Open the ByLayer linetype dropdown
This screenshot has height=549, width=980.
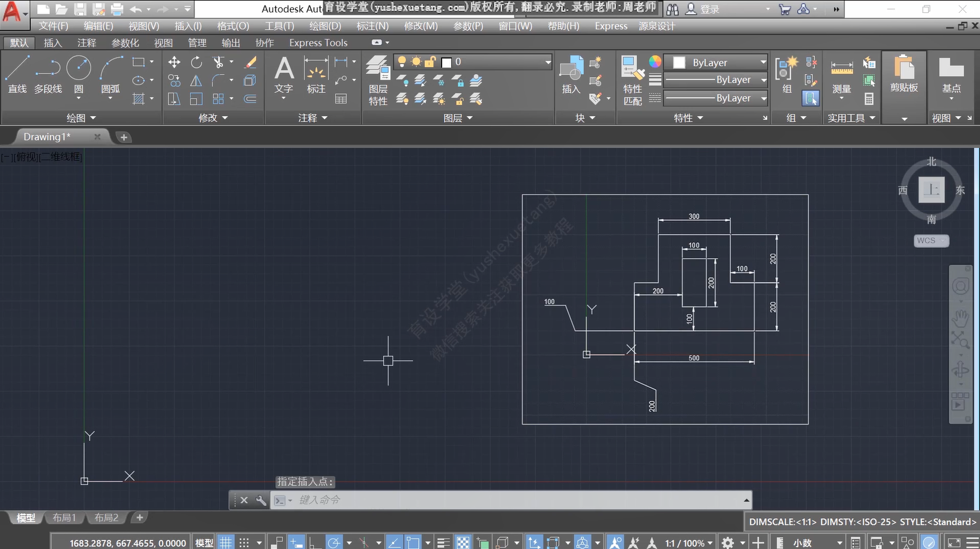click(716, 98)
